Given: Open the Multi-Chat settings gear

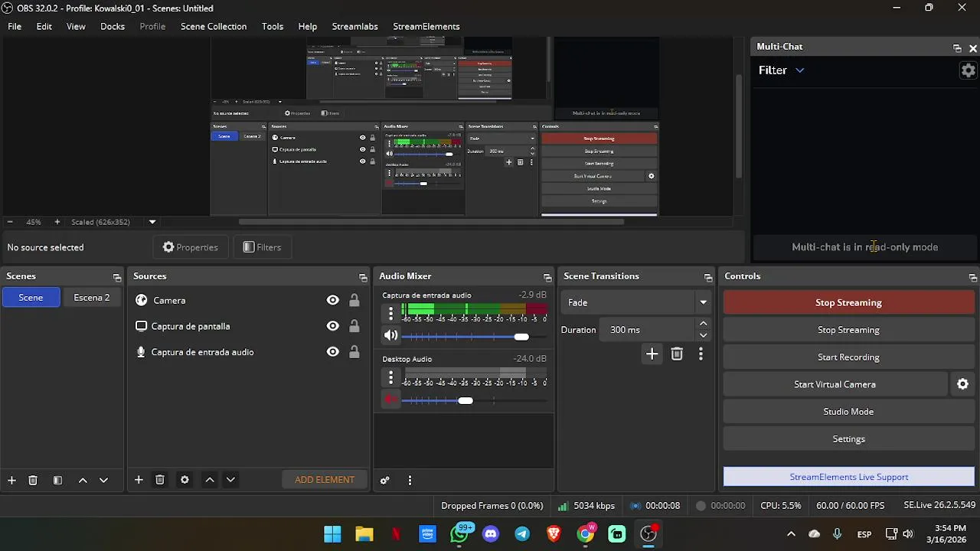Looking at the screenshot, I should click(969, 70).
